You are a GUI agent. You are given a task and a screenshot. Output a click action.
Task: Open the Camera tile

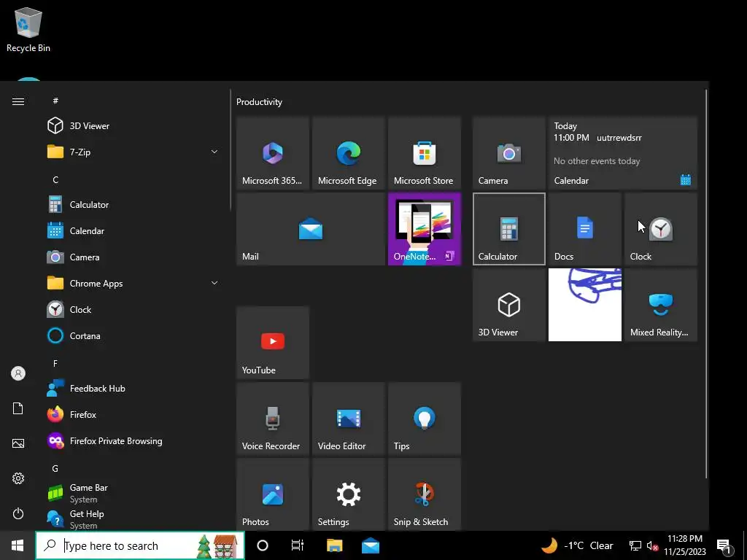point(508,153)
